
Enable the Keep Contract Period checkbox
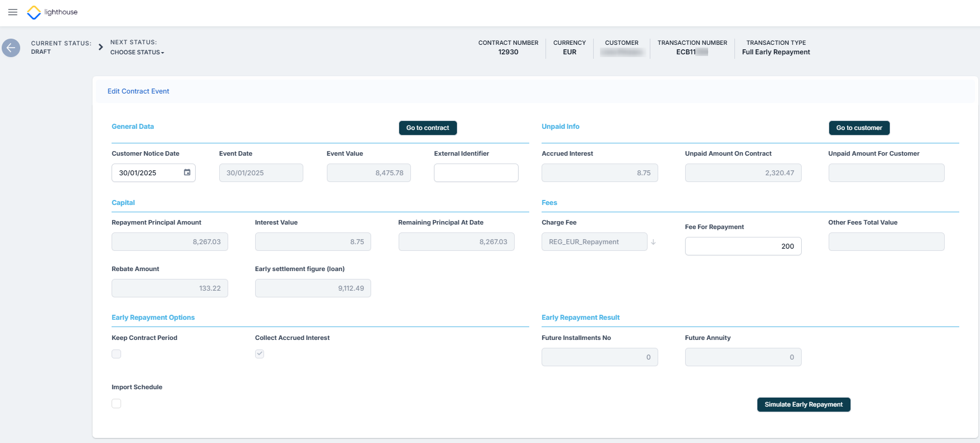[x=117, y=354]
